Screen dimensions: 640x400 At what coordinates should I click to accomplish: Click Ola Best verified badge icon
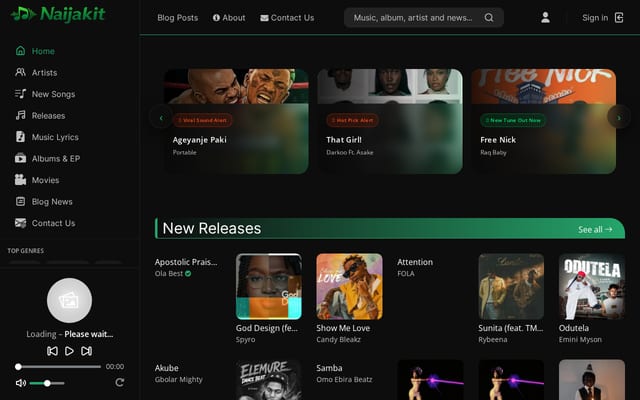(x=188, y=273)
